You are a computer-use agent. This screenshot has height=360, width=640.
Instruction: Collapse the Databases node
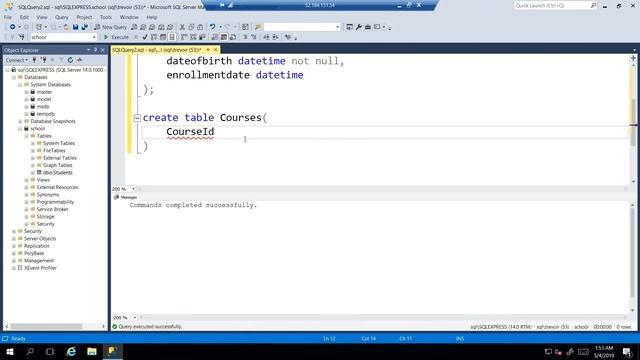click(14, 77)
